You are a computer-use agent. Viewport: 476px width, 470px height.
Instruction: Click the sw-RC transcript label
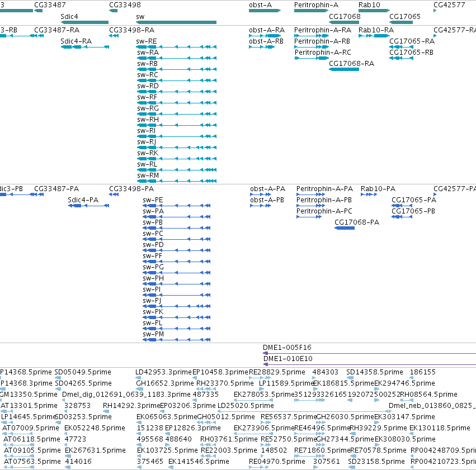click(x=148, y=75)
